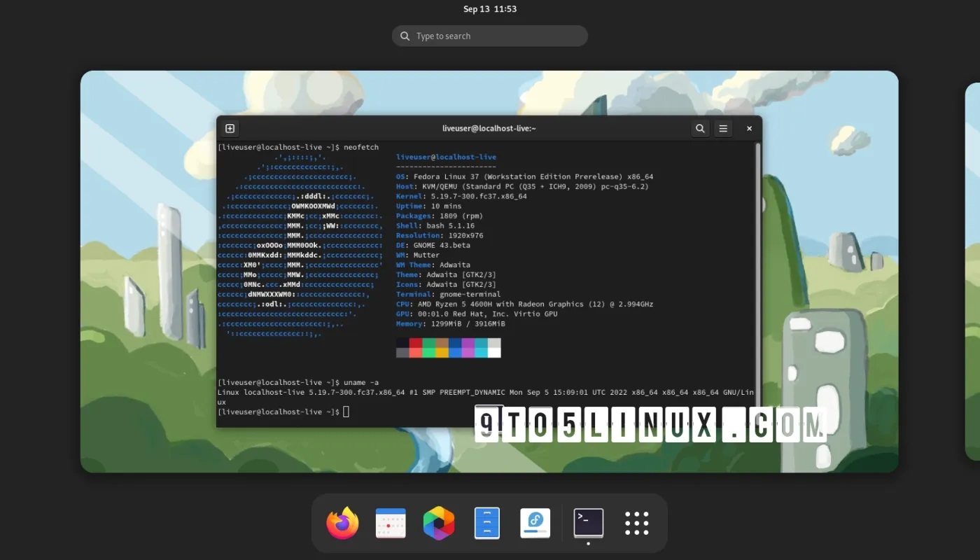Screen dimensions: 980x560
Task: Click the Type to search field
Action: pyautogui.click(x=490, y=36)
